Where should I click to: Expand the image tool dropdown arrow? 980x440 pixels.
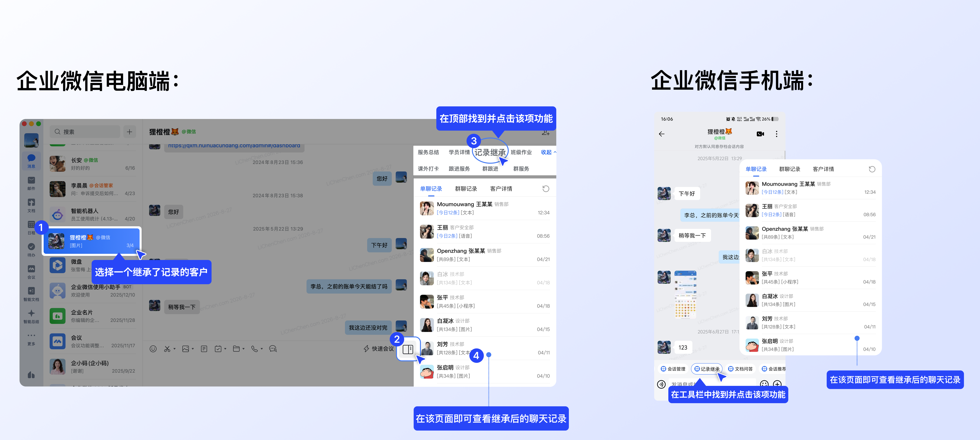(193, 349)
